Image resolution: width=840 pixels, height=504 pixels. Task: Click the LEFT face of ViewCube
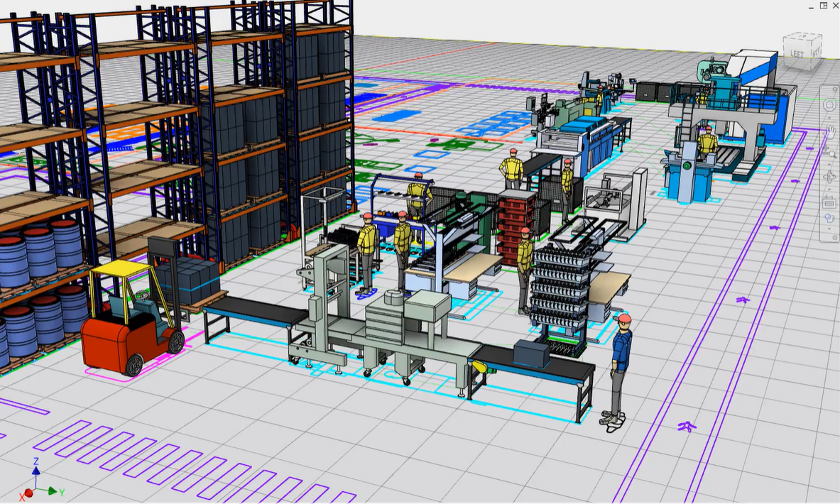[x=797, y=53]
